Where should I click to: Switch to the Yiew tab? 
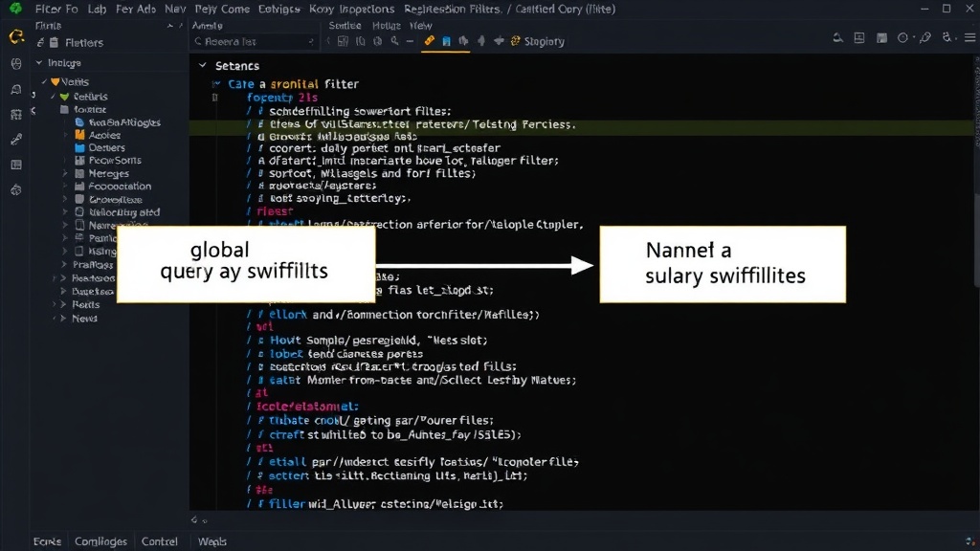[421, 26]
